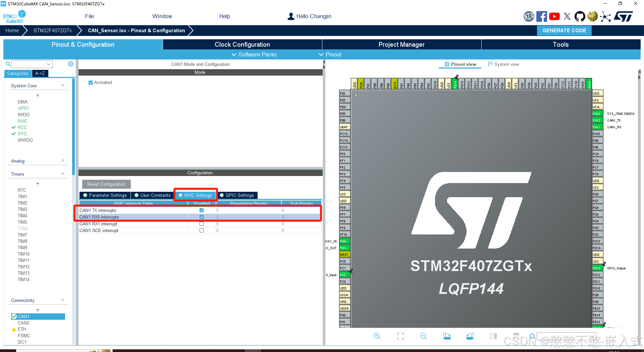The height and width of the screenshot is (352, 644).
Task: Click the left category panel scrollbar
Action: click(x=73, y=127)
